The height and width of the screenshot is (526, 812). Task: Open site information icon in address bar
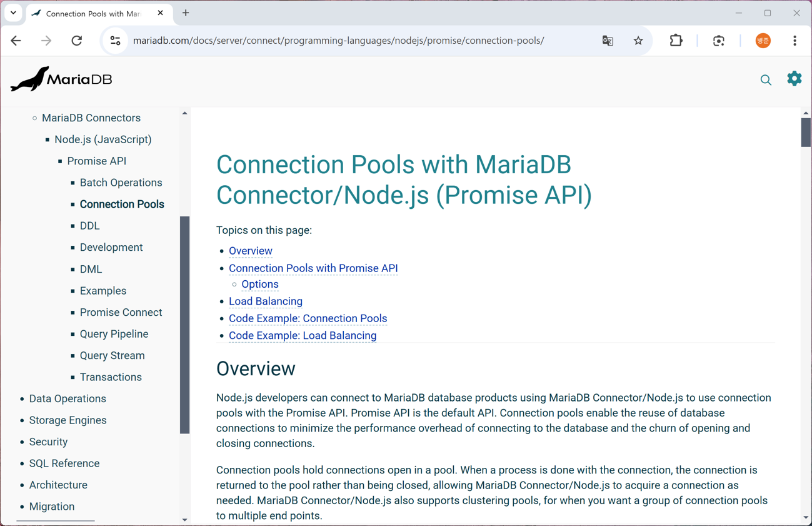point(116,41)
